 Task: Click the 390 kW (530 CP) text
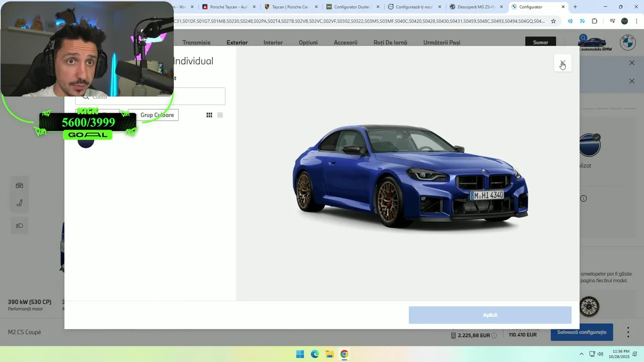tap(30, 302)
